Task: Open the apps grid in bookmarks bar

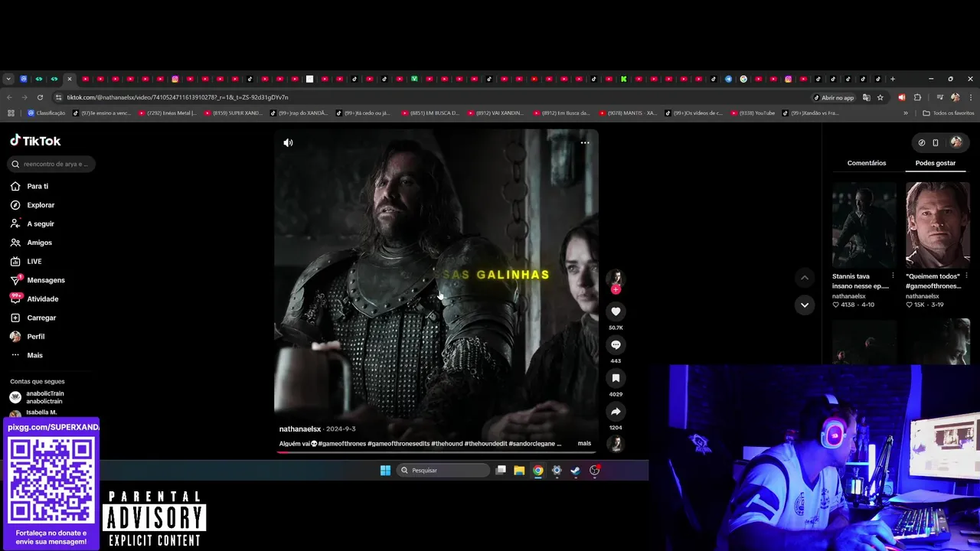Action: coord(11,113)
